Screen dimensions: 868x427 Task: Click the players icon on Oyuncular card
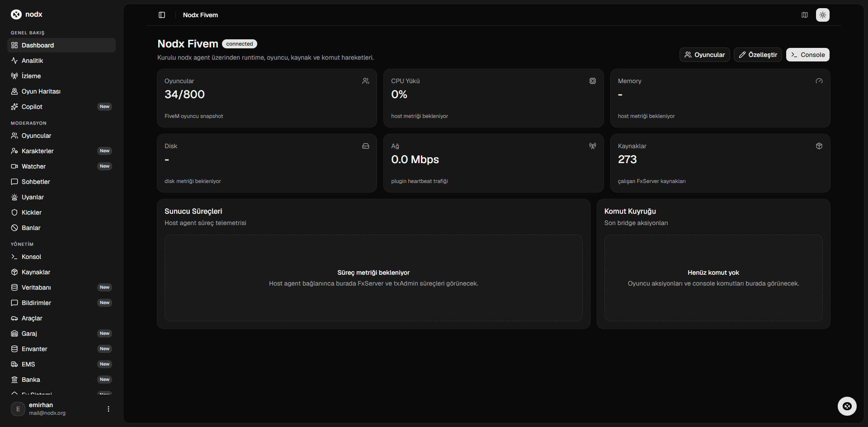pyautogui.click(x=366, y=81)
